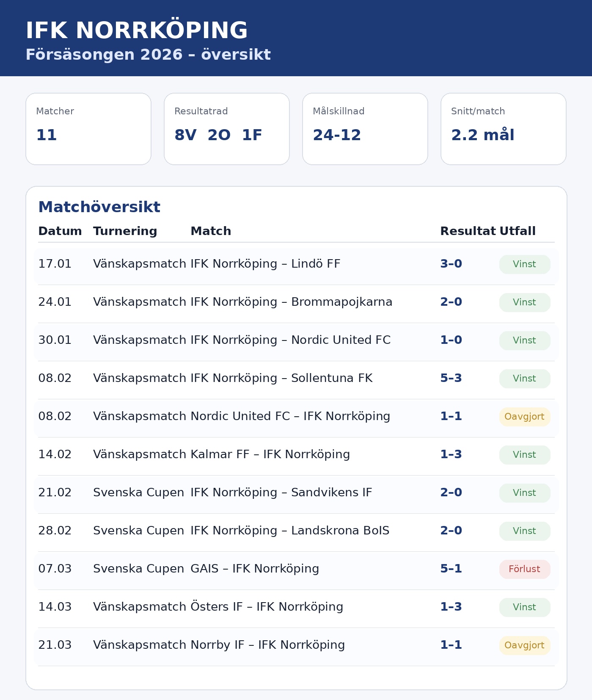Image resolution: width=592 pixels, height=700 pixels.
Task: Click the Förlust badge on the GAIS row
Action: point(524,569)
